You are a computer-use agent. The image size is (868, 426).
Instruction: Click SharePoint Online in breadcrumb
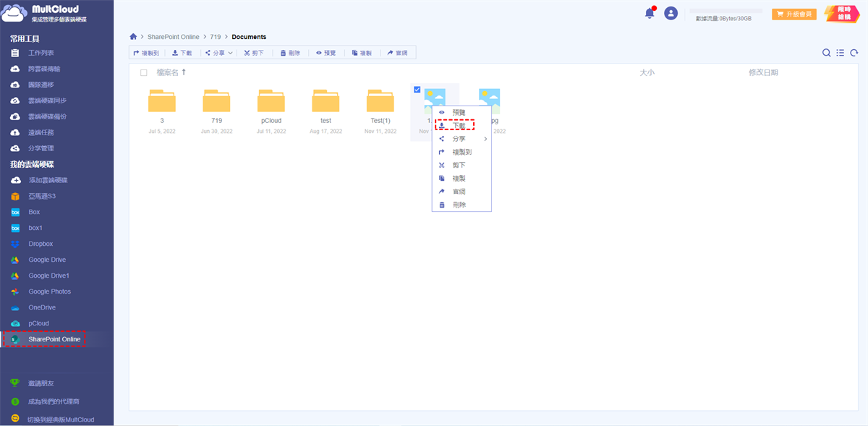click(x=172, y=37)
